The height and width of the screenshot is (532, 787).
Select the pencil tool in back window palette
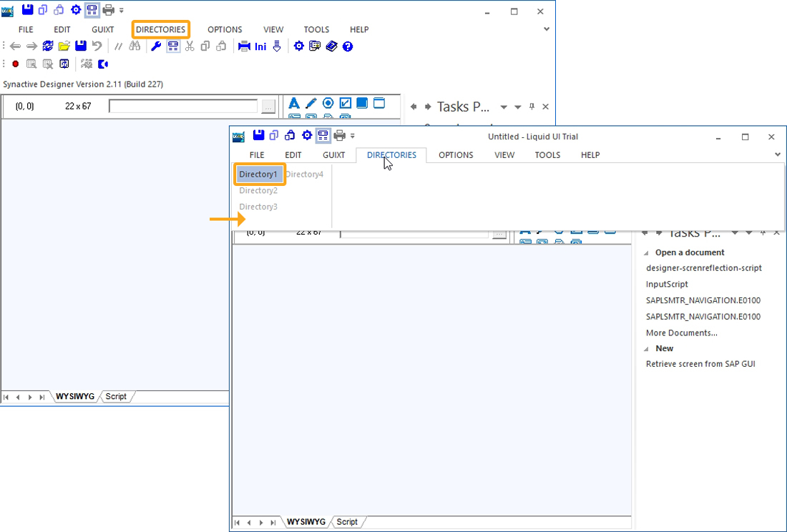311,104
